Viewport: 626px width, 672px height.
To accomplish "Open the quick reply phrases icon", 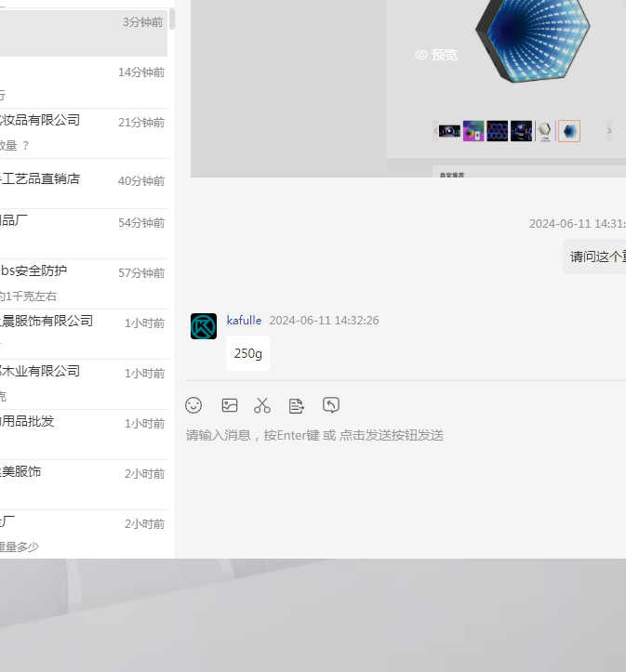I will (x=297, y=405).
